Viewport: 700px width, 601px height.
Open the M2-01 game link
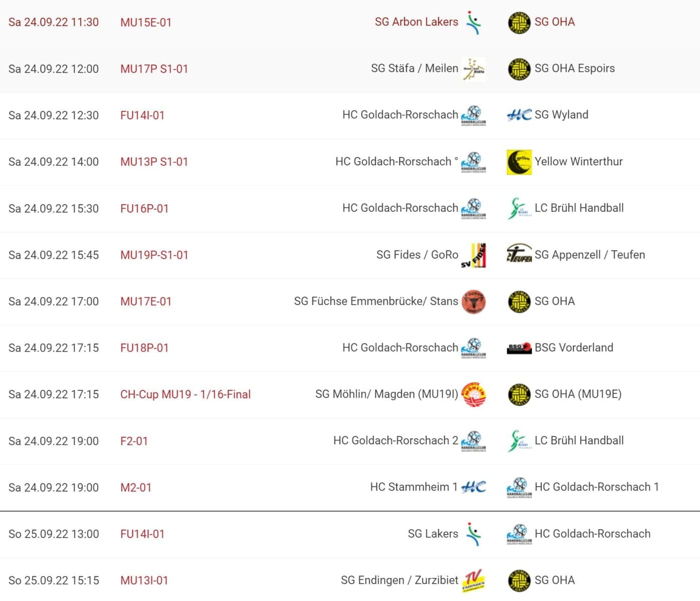136,487
